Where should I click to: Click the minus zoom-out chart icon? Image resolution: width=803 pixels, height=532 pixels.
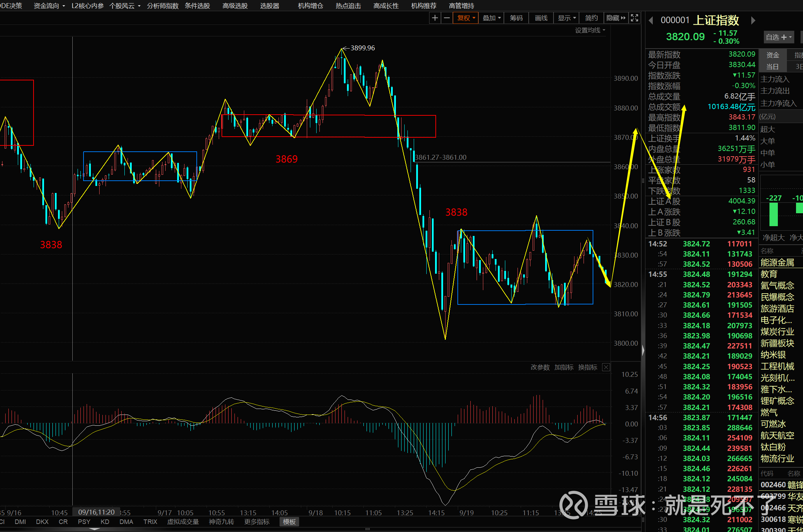click(447, 18)
